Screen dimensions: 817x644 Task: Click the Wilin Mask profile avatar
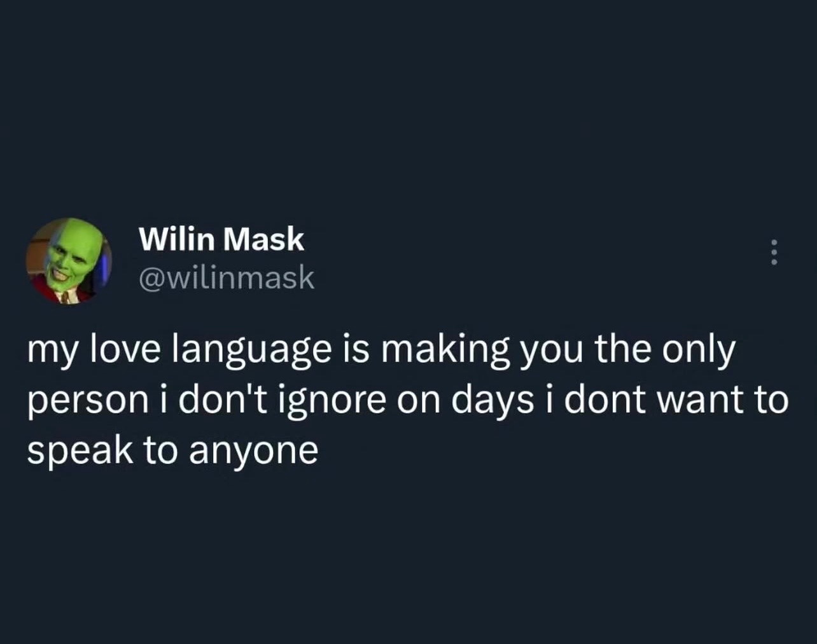(69, 261)
